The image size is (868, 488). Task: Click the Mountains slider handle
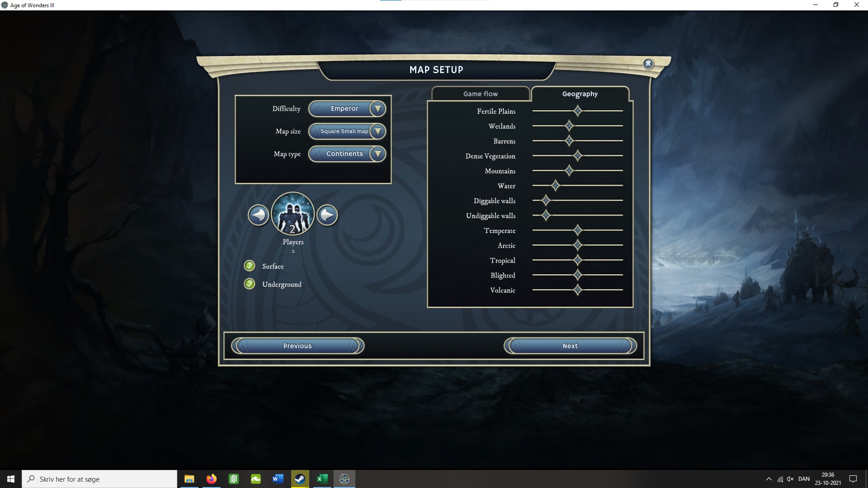click(569, 170)
